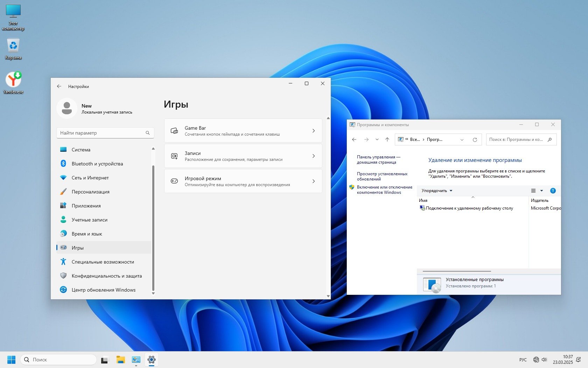588x368 pixels.
Task: Open recent locations dropdown chevron
Action: coord(377,139)
